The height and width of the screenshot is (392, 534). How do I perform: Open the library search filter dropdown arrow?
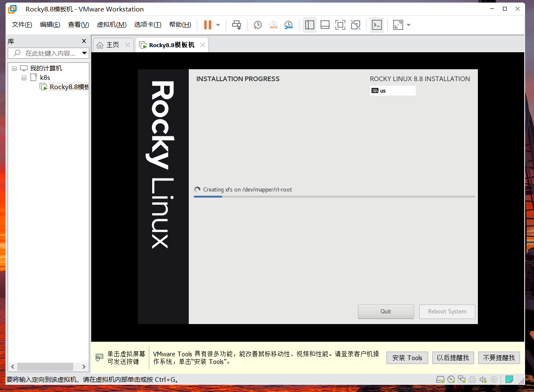point(85,53)
